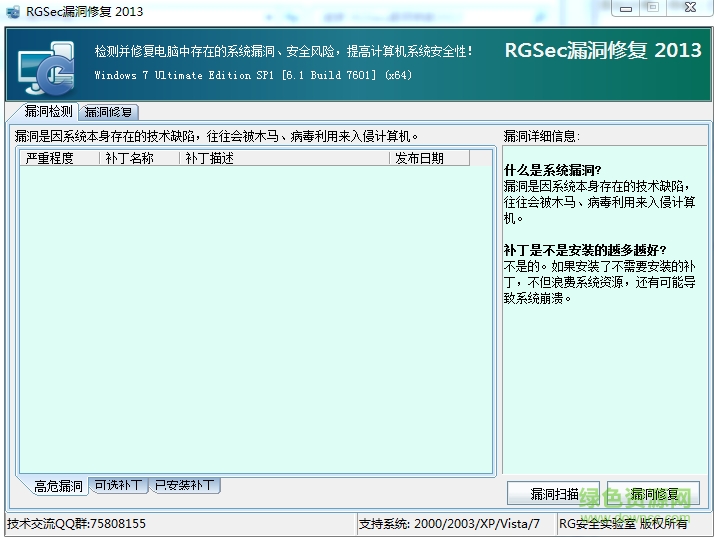Image resolution: width=714 pixels, height=537 pixels.
Task: Click the RGSec app icon in title bar
Action: point(12,11)
